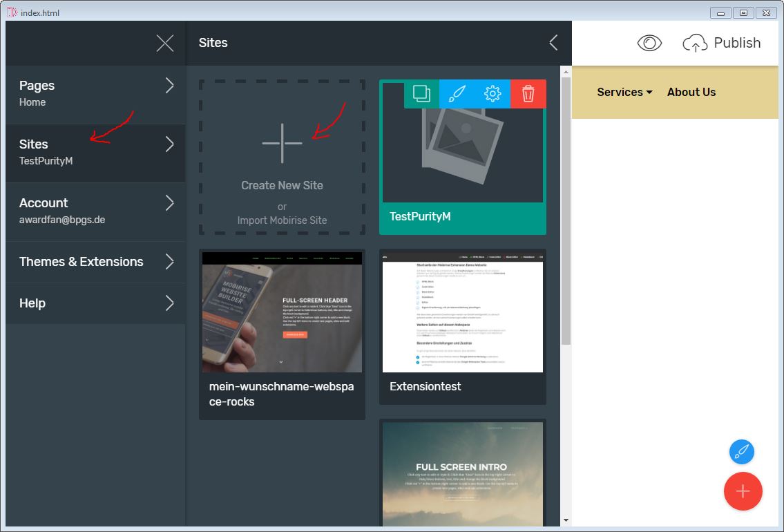Click the Import Mobirise Site link
The width and height of the screenshot is (784, 532).
coord(282,220)
